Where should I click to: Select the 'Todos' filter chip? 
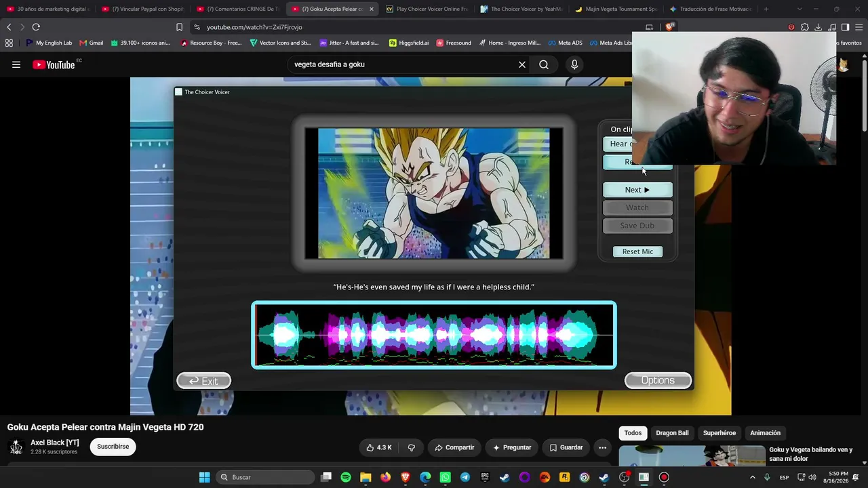[633, 433]
